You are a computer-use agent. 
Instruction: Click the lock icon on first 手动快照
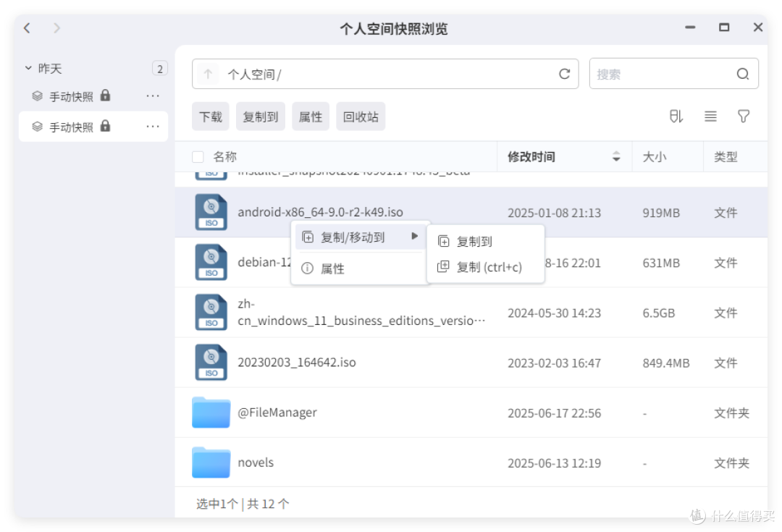[x=105, y=96]
